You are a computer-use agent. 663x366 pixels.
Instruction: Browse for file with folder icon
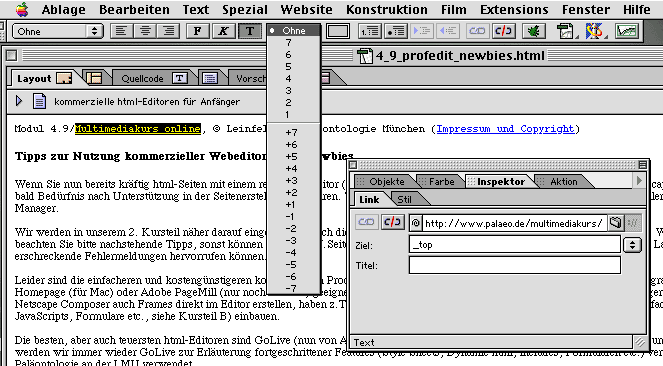point(616,223)
